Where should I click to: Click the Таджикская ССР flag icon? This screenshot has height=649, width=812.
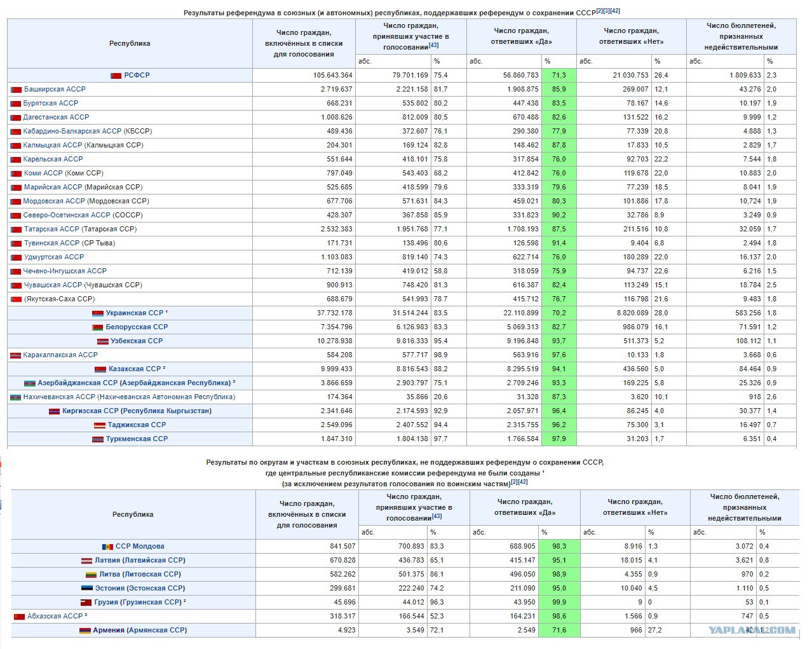click(100, 425)
